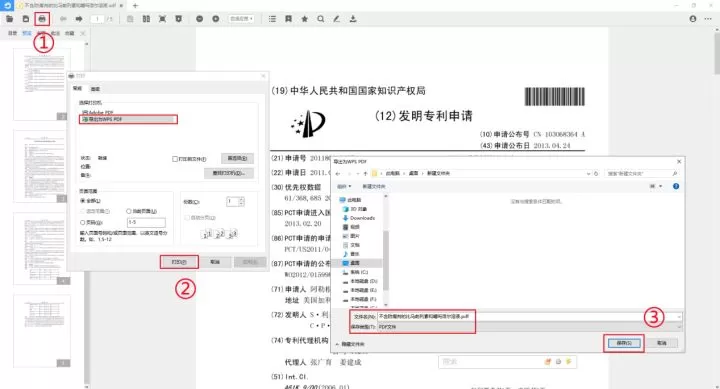Click the user account icon at top right
Viewport: 720px width, 389px height.
tap(693, 19)
